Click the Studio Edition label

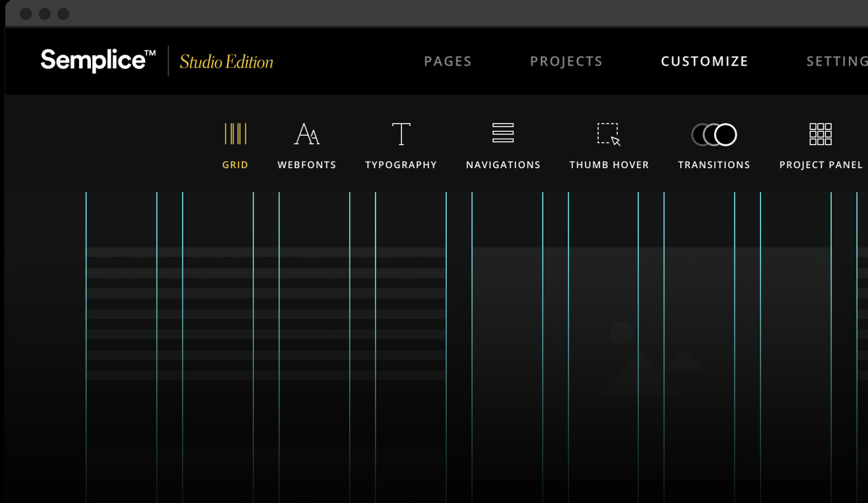pos(226,61)
